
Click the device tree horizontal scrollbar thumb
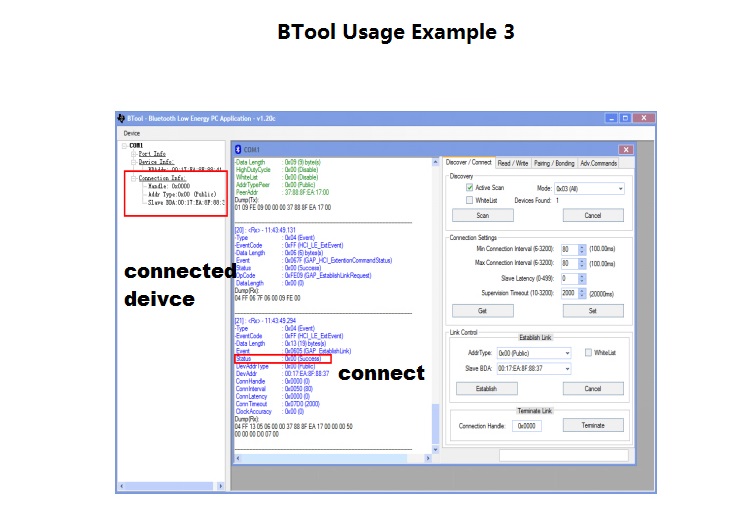coord(169,486)
